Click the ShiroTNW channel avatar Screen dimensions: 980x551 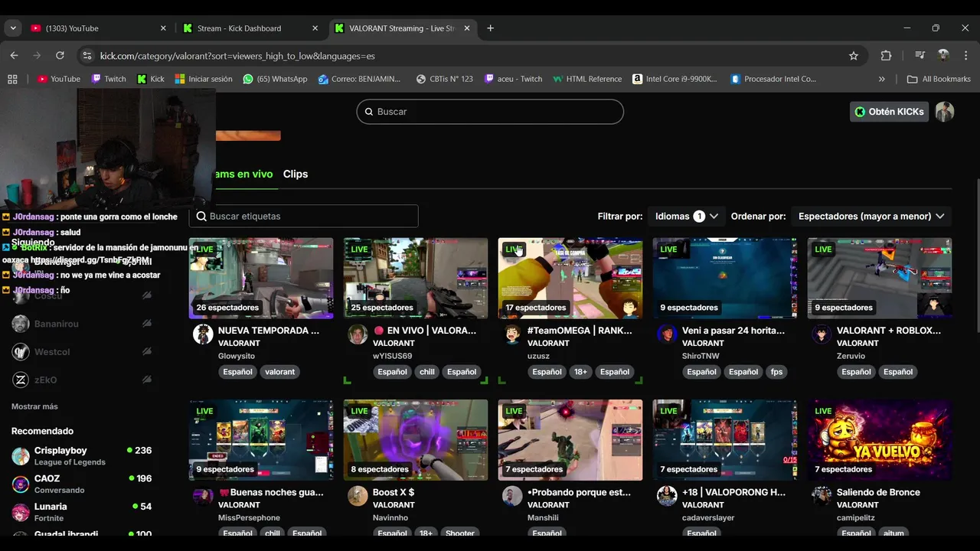(667, 334)
